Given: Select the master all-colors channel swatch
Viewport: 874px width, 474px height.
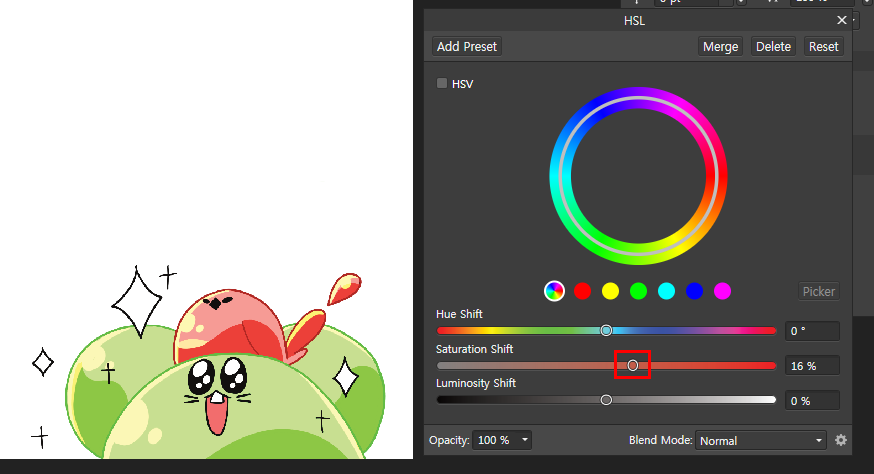Looking at the screenshot, I should [554, 291].
